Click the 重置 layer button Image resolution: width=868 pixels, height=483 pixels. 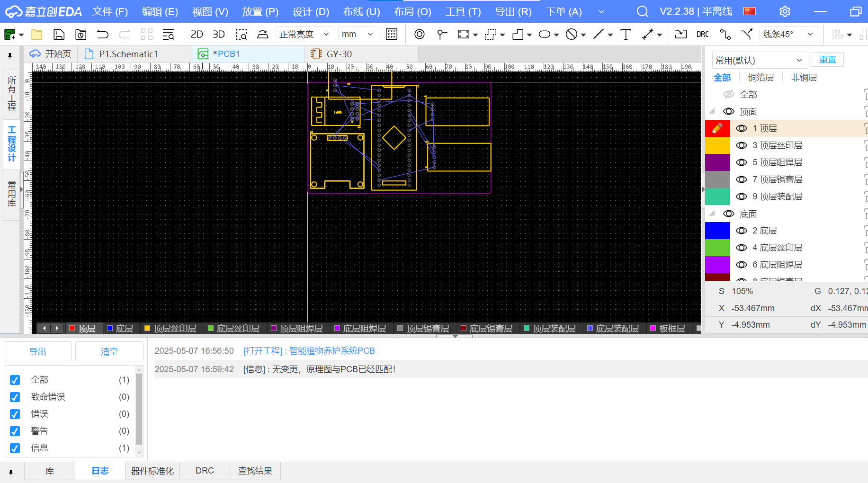pyautogui.click(x=828, y=60)
